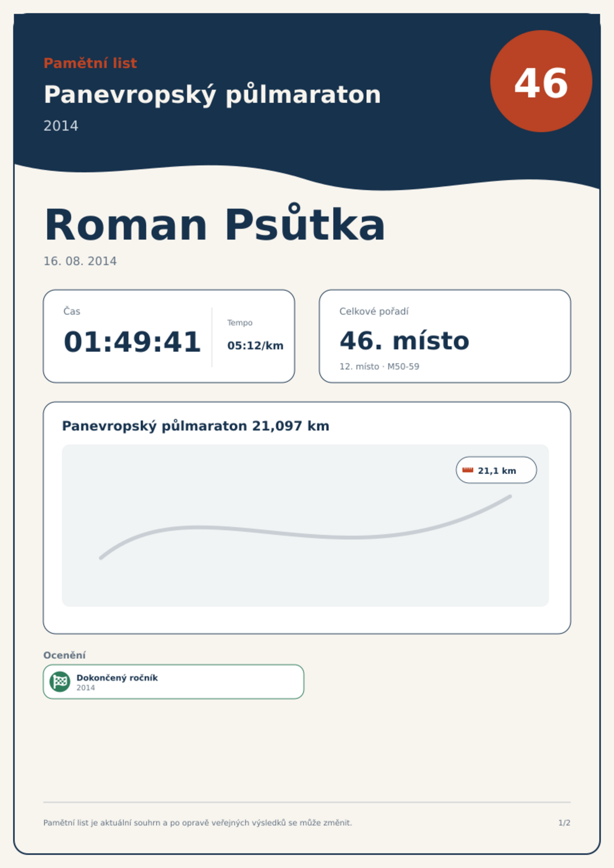Click the pace value 05:12/km
614x868 pixels.
tap(255, 345)
